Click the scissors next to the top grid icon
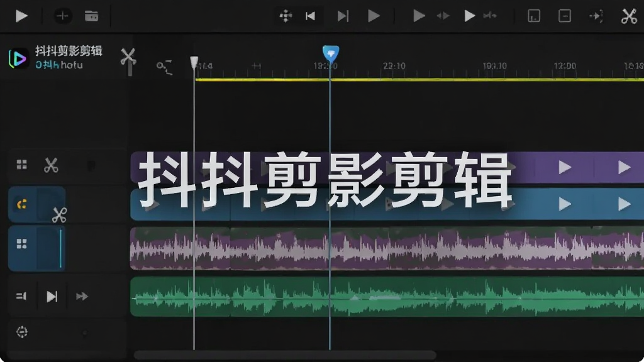644x362 pixels. (51, 165)
